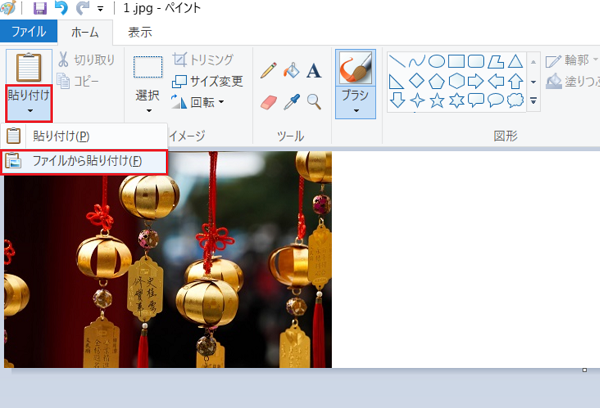
Task: Select the diamond shape
Action: [416, 81]
